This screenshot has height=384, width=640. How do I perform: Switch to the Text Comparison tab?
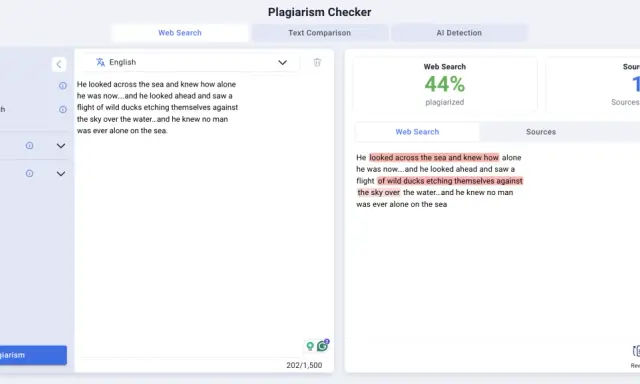pyautogui.click(x=320, y=33)
